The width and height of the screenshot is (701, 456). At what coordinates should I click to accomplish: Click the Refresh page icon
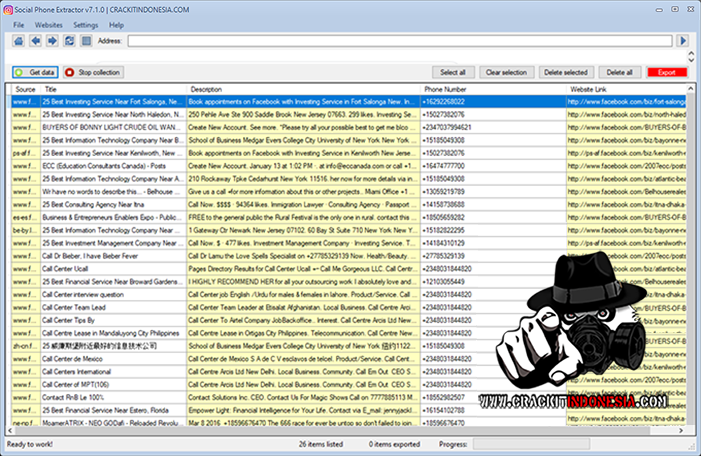tap(69, 41)
